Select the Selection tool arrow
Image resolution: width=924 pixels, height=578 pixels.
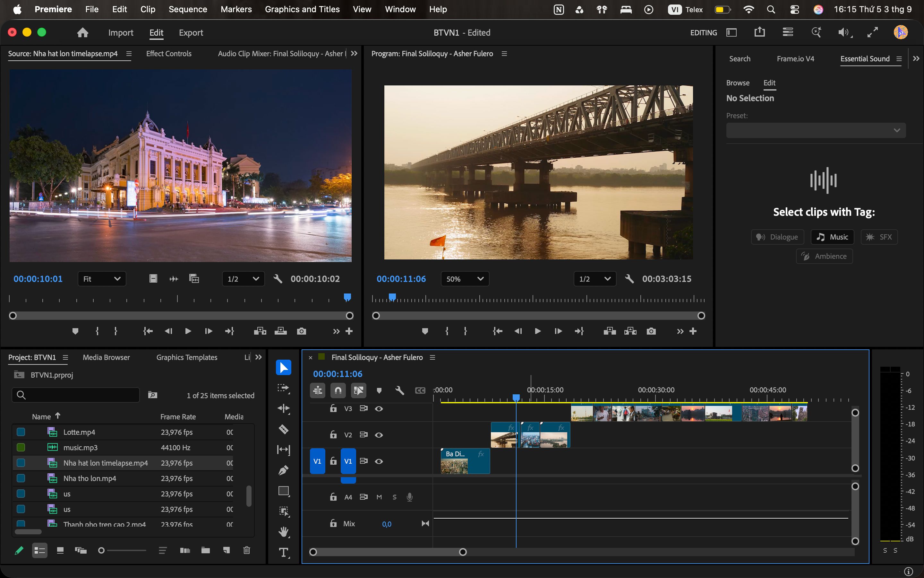283,367
